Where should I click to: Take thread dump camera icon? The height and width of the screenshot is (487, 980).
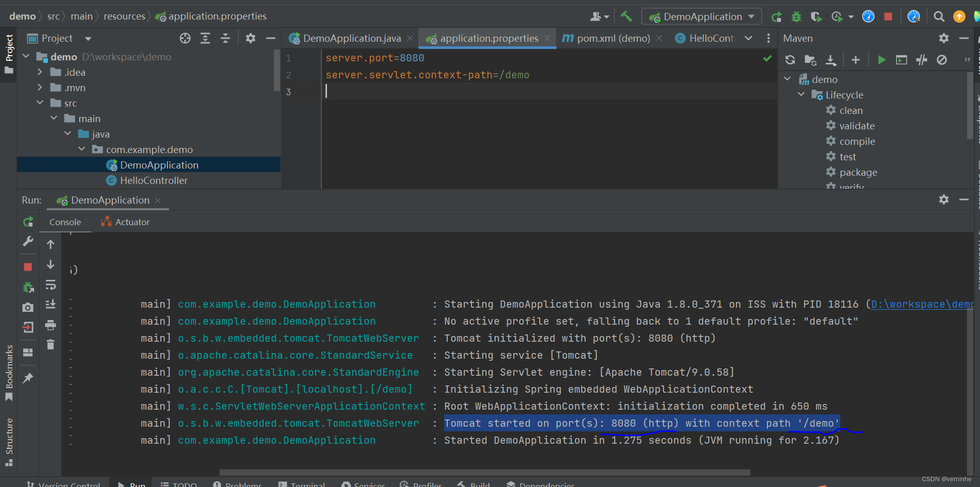(x=28, y=307)
